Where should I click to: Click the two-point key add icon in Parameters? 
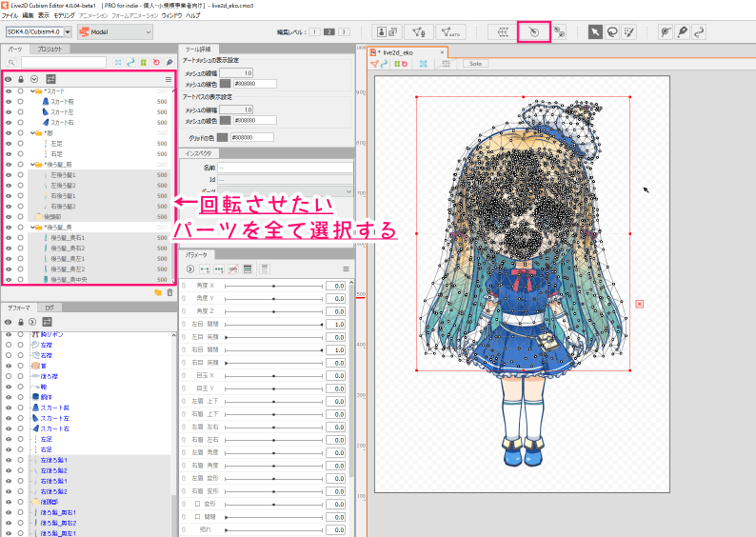pos(205,269)
